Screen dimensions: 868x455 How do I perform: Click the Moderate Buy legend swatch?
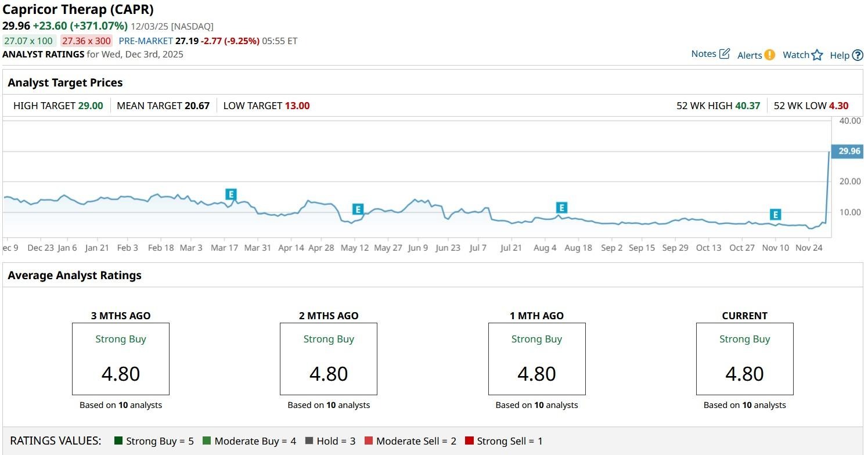(207, 441)
